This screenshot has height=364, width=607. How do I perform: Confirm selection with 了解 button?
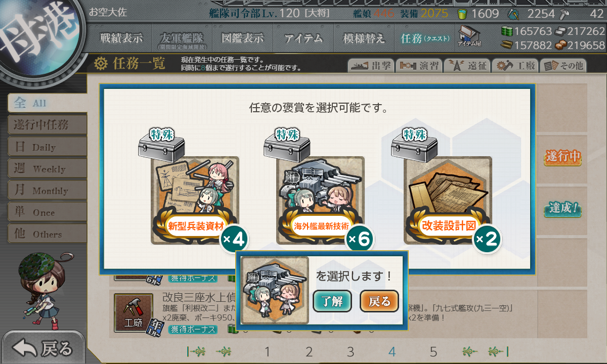332,302
